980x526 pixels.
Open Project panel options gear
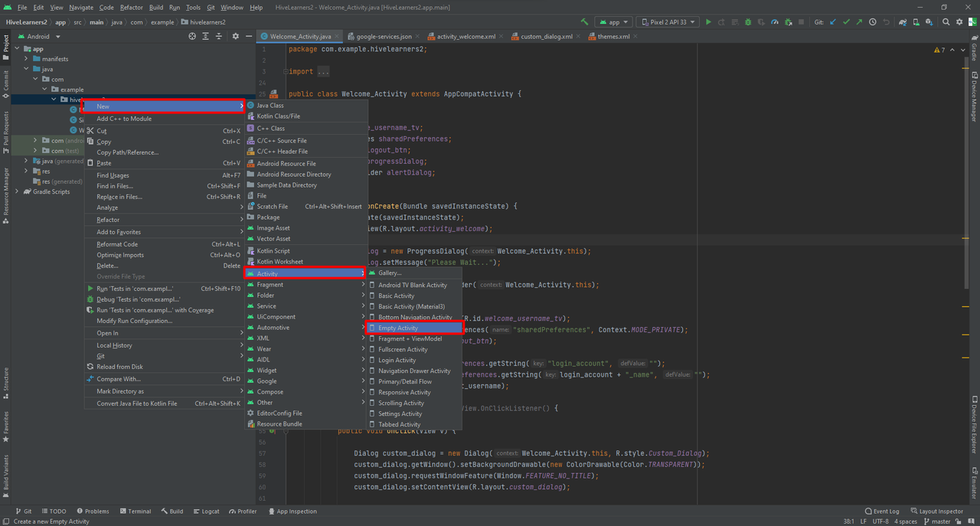[235, 36]
